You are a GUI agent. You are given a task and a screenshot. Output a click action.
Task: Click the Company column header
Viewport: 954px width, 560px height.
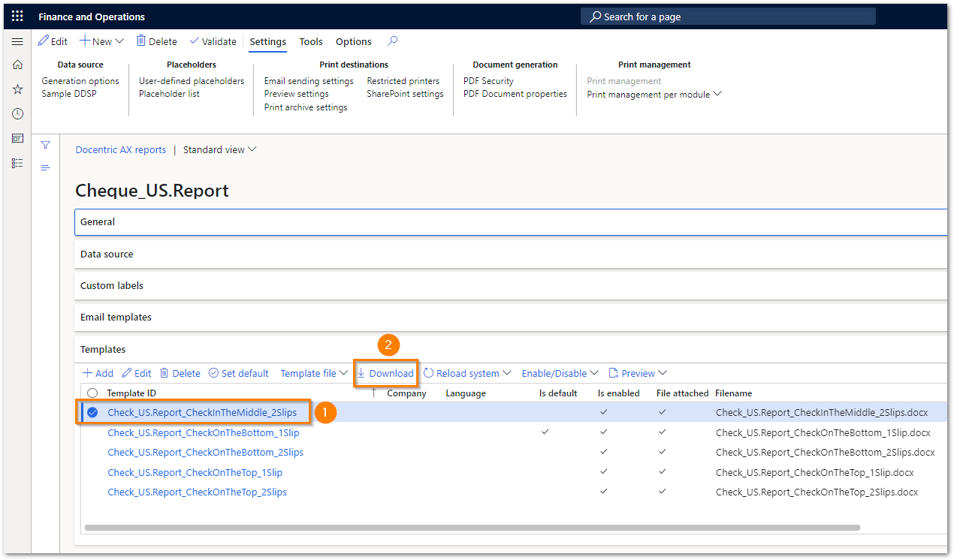coord(406,393)
